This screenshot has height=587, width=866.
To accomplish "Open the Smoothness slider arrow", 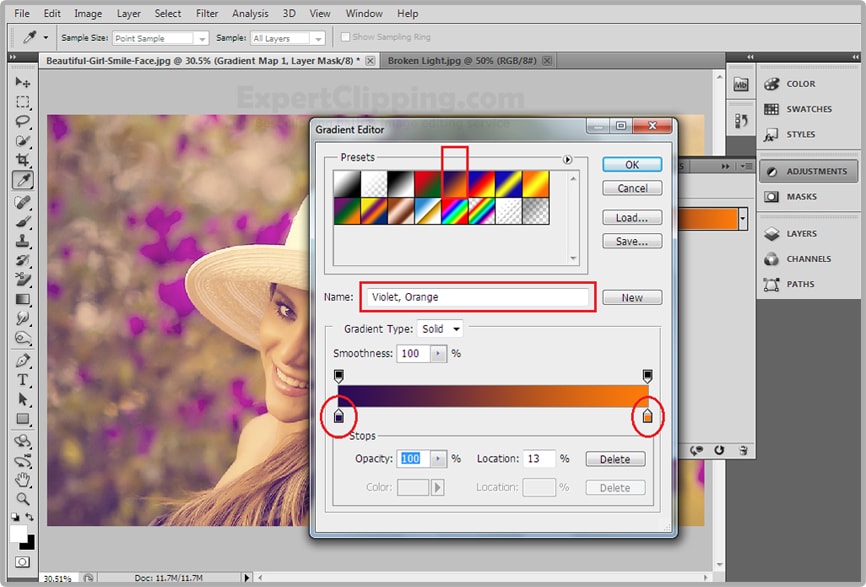I will 438,354.
